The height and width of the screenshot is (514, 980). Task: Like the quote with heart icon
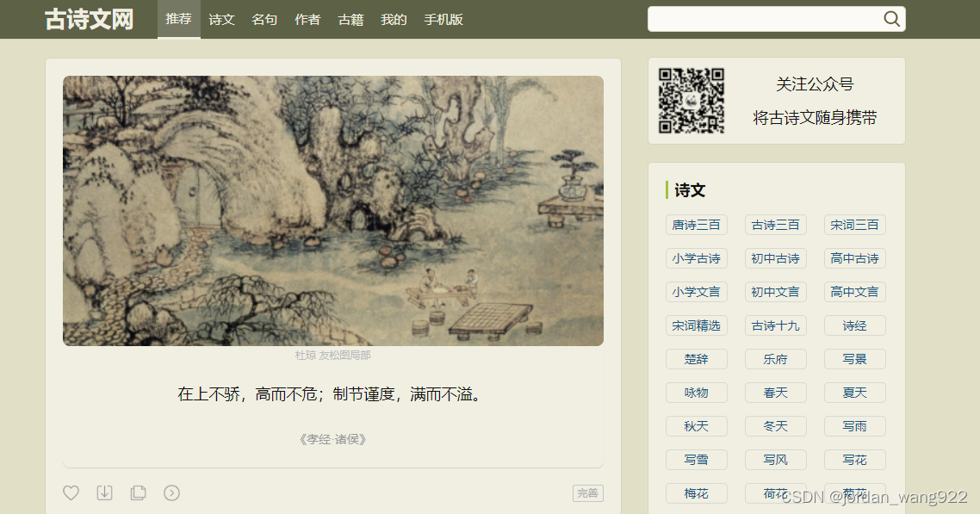point(71,492)
